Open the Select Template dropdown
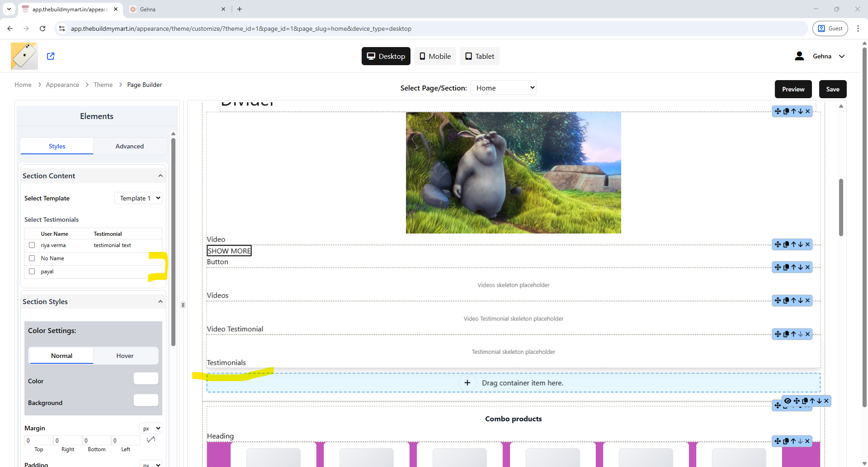Image resolution: width=868 pixels, height=467 pixels. 138,198
